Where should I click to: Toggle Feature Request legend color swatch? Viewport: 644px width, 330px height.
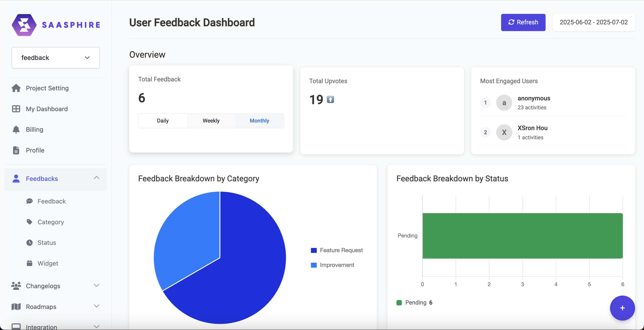(314, 250)
